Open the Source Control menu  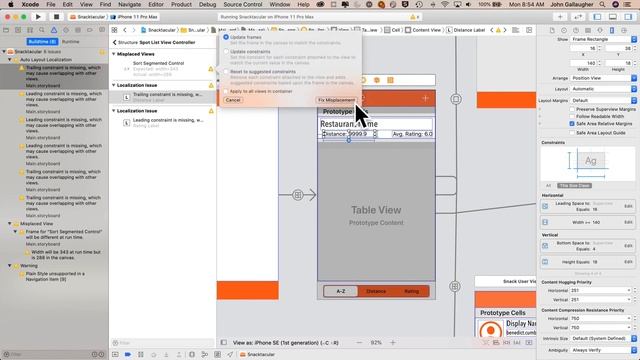pos(243,4)
